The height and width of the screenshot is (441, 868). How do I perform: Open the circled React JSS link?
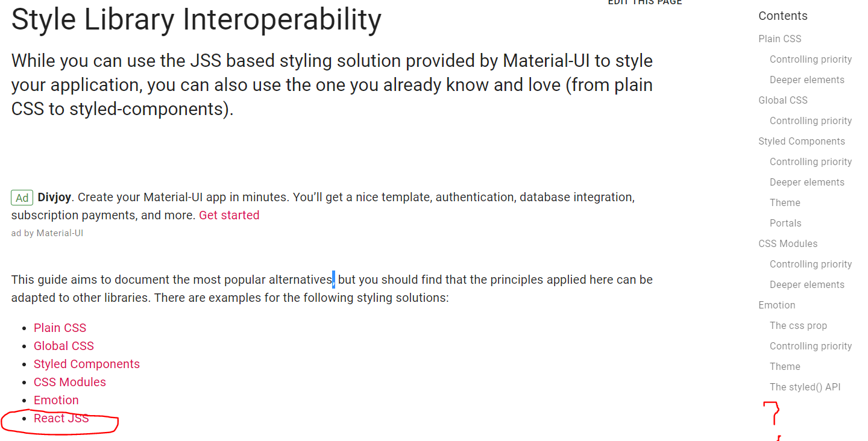[x=61, y=418]
